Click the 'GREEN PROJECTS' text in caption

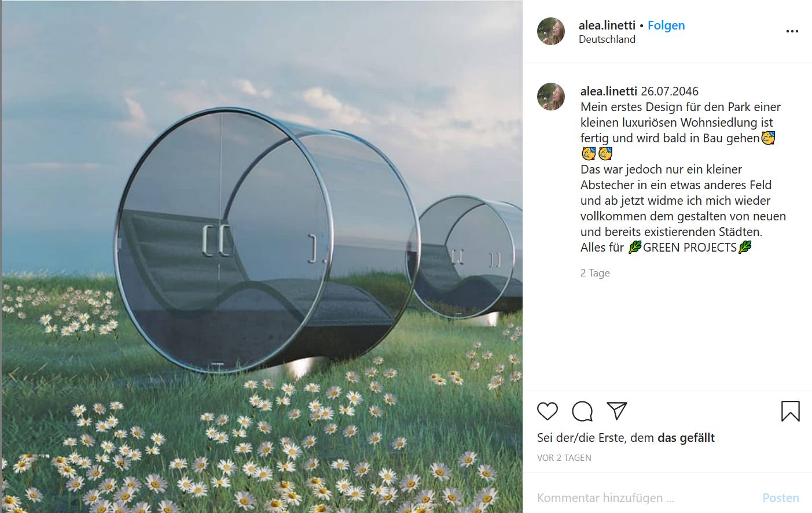(689, 248)
